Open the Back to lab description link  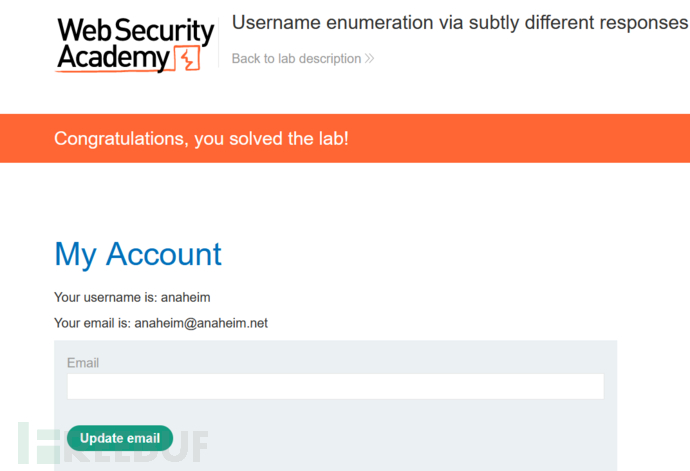(x=296, y=59)
